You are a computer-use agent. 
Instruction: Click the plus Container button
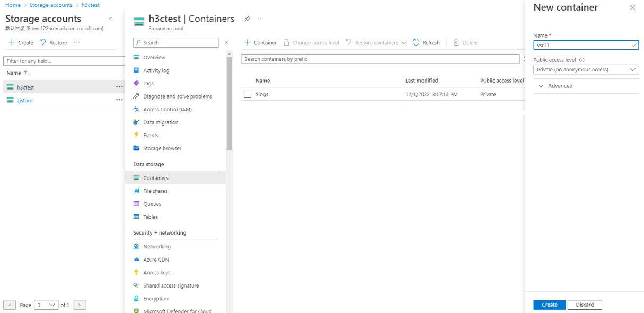(260, 42)
